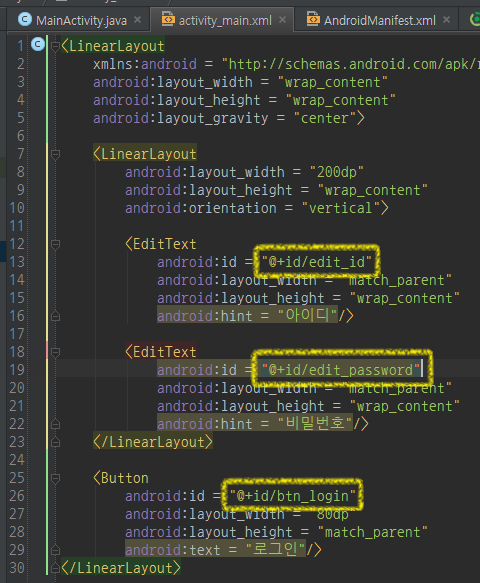The image size is (480, 583).
Task: Close the activity_main.xml tab
Action: click(283, 19)
